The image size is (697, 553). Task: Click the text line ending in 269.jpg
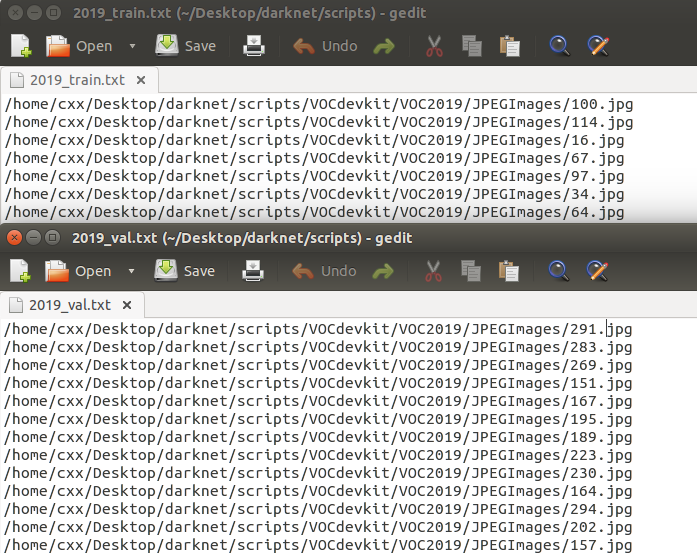[318, 366]
